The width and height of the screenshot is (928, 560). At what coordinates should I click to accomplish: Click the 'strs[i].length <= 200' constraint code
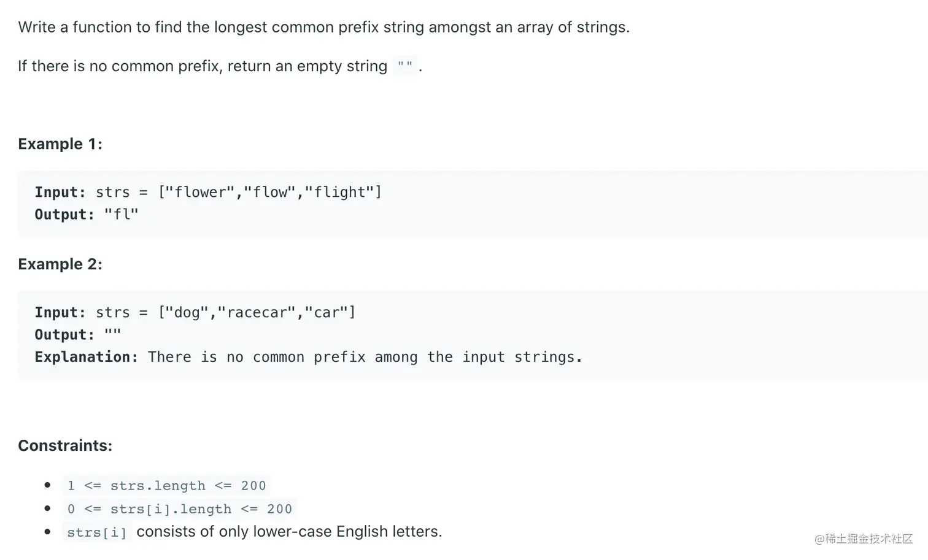[x=179, y=509]
